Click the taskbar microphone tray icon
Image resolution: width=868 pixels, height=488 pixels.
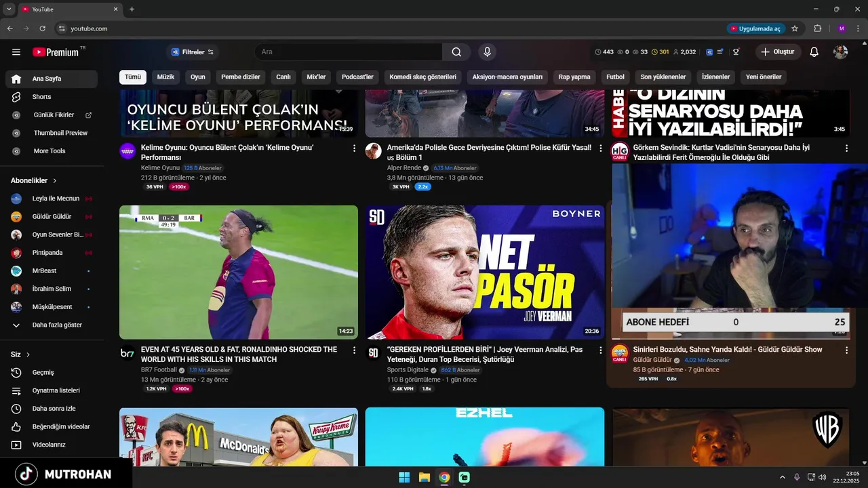797,477
